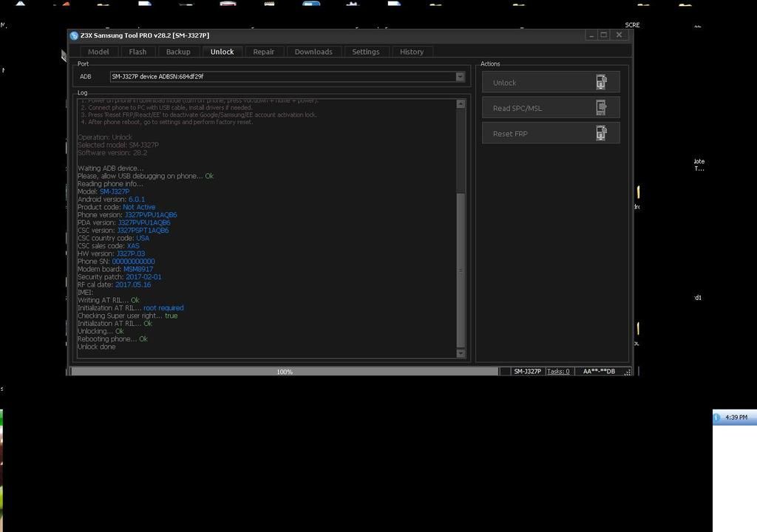Click the phone icon on Read SPC/MSL
The height and width of the screenshot is (532, 757).
coord(601,108)
